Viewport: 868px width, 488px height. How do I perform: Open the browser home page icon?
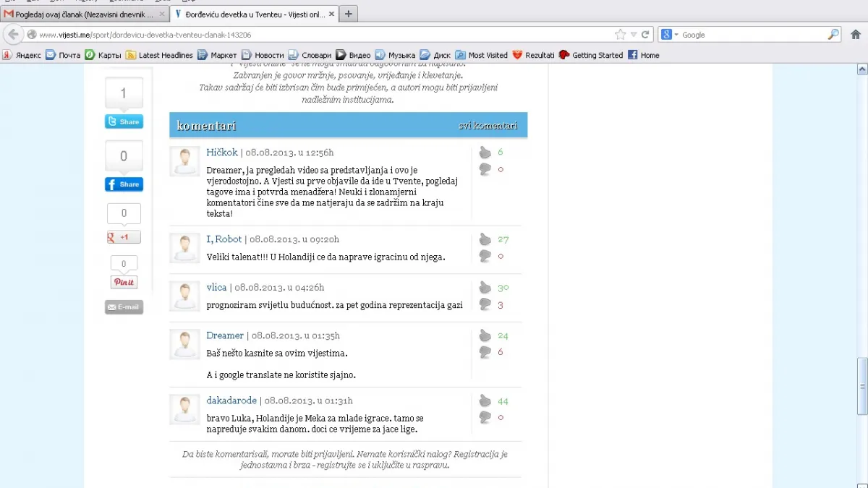[856, 34]
